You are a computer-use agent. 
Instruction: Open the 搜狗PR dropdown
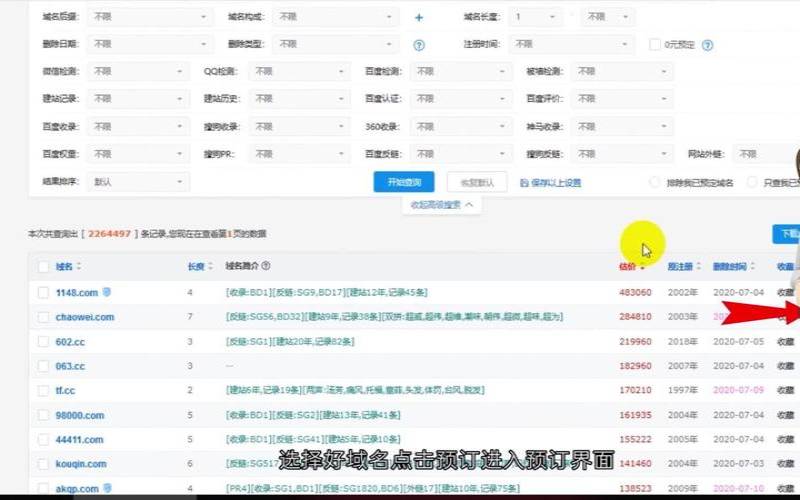click(299, 154)
